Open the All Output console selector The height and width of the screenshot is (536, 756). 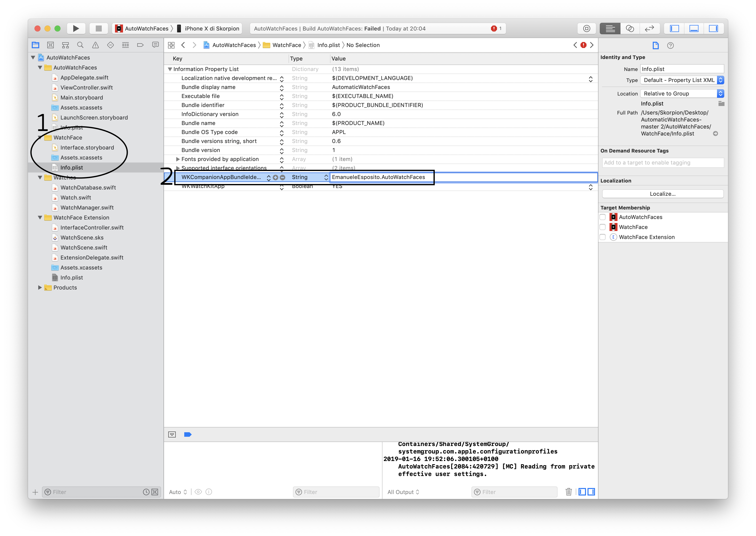(x=403, y=492)
